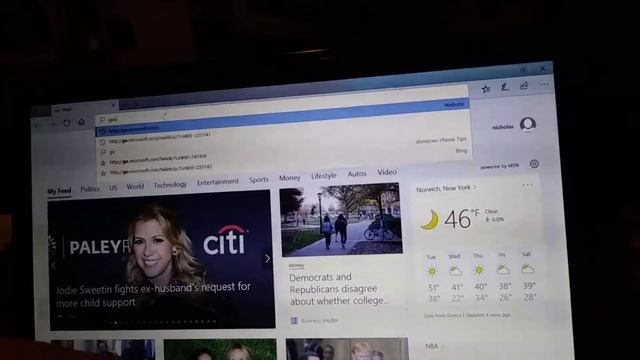Click the carousel pagination dots strip
Image resolution: width=640 pixels, height=360 pixels.
[161, 322]
